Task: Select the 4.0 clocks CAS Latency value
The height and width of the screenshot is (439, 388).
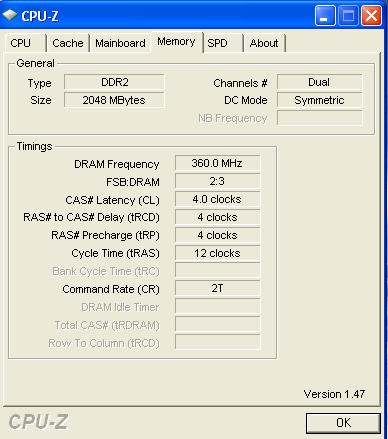Action: coord(217,199)
